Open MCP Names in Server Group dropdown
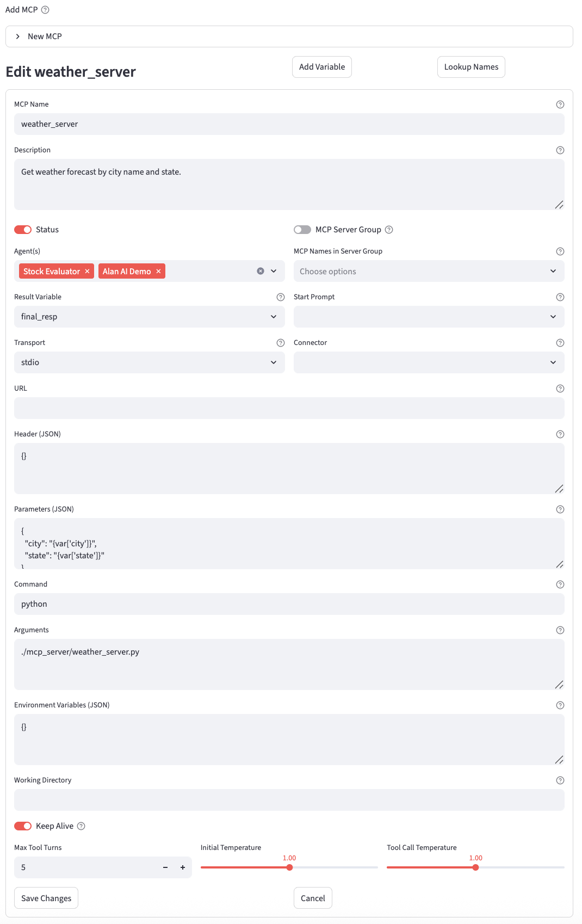The height and width of the screenshot is (924, 582). [x=429, y=271]
